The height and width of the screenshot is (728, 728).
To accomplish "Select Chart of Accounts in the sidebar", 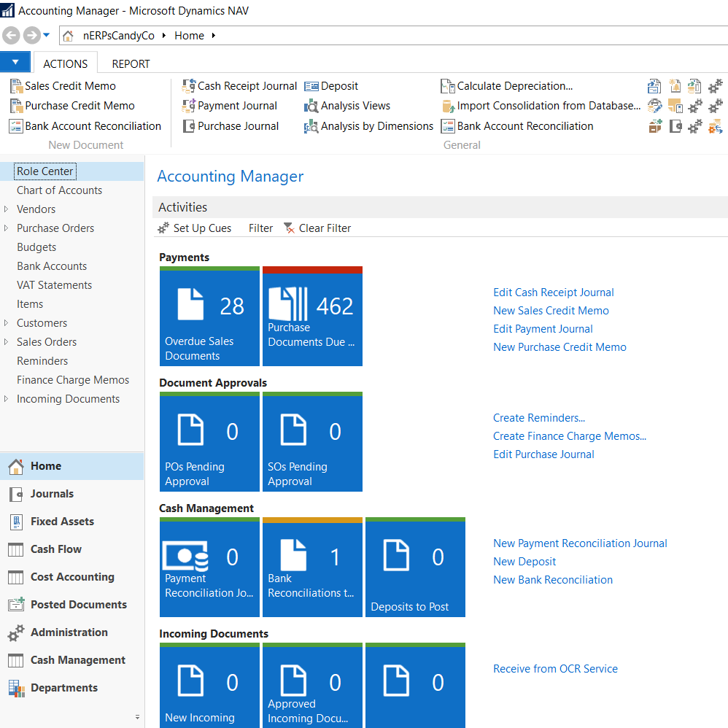I will [x=59, y=190].
